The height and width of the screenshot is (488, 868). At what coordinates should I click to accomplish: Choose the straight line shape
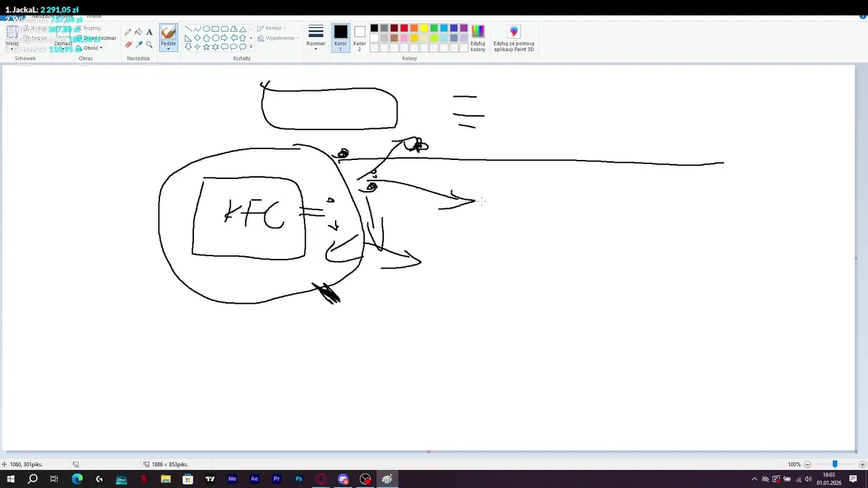click(189, 28)
